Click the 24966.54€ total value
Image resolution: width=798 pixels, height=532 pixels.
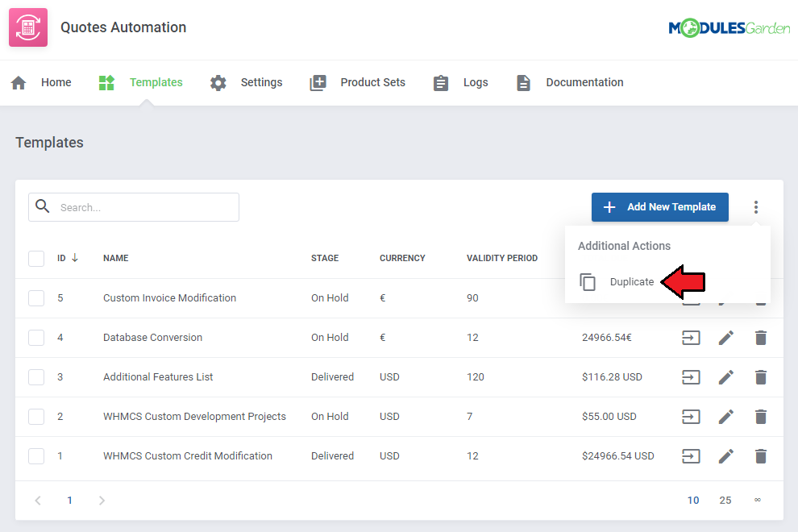(607, 338)
